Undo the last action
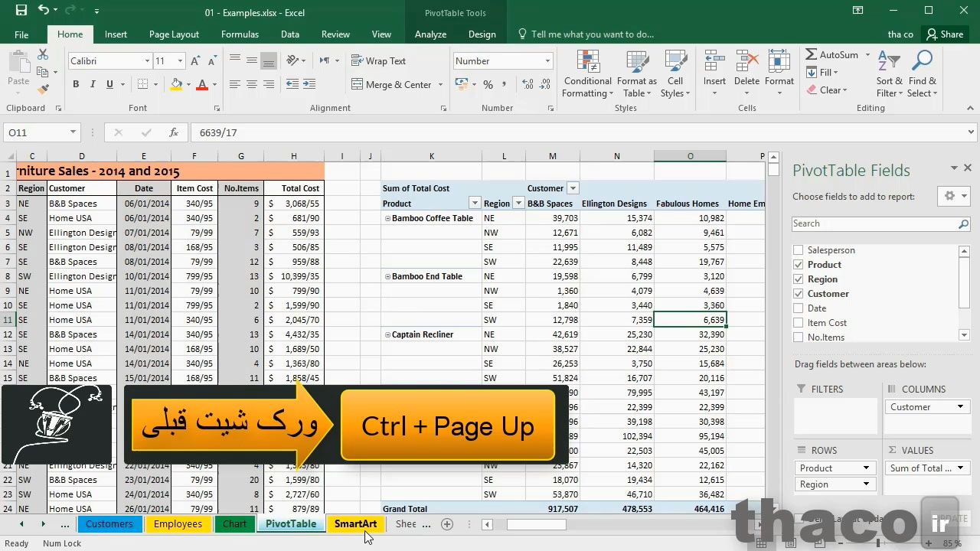The height and width of the screenshot is (551, 980). (x=44, y=11)
